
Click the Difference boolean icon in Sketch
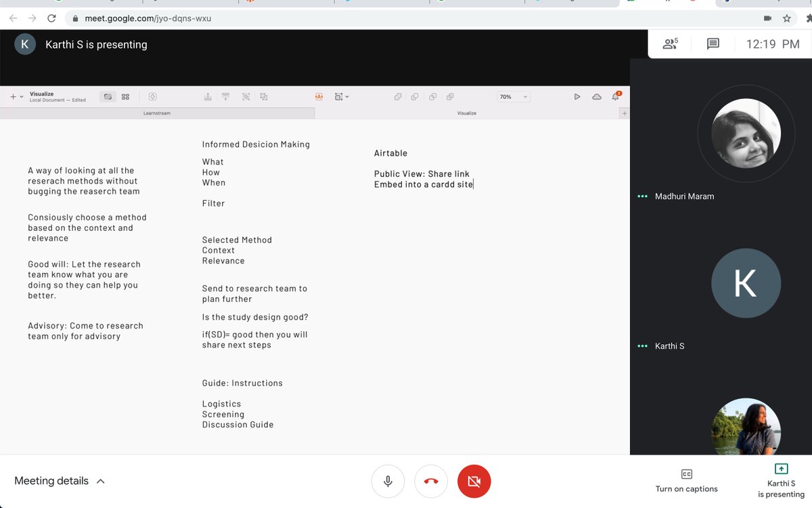(450, 97)
